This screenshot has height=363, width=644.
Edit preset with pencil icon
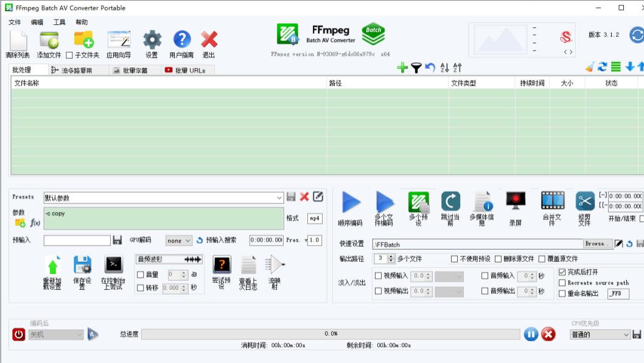318,197
